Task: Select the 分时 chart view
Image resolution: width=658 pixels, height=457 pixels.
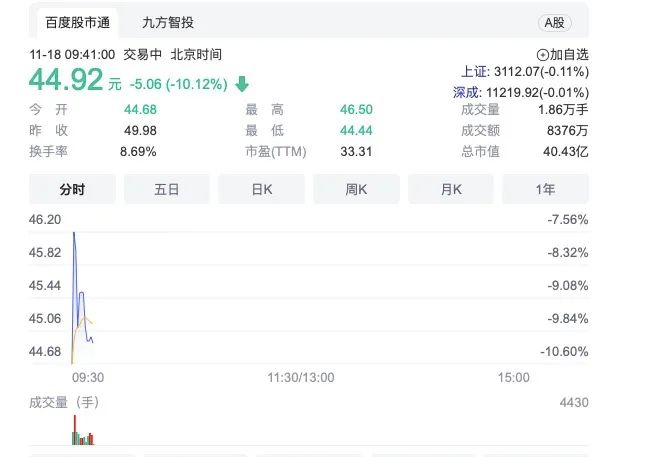Action: click(72, 189)
